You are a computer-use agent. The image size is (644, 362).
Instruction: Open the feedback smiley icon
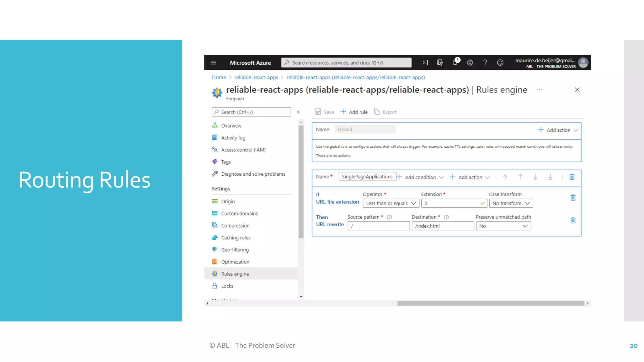tap(500, 63)
